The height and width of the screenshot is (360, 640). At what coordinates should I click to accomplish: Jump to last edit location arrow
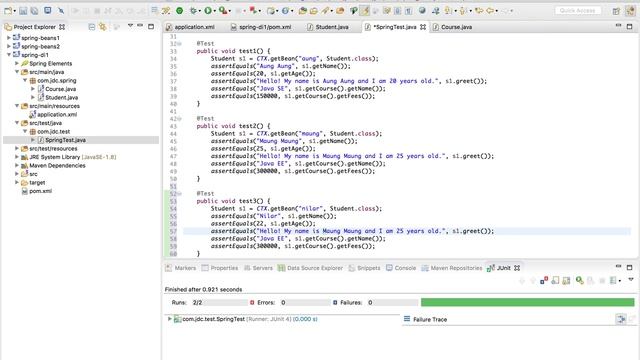[478, 11]
